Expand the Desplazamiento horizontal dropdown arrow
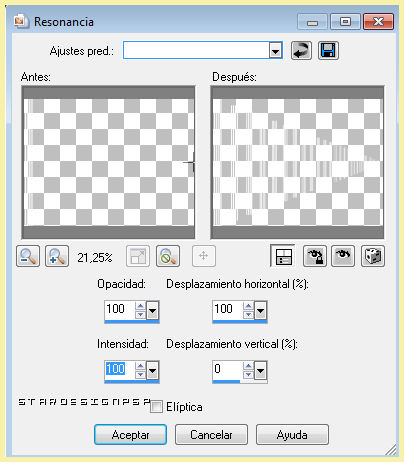 pyautogui.click(x=260, y=311)
